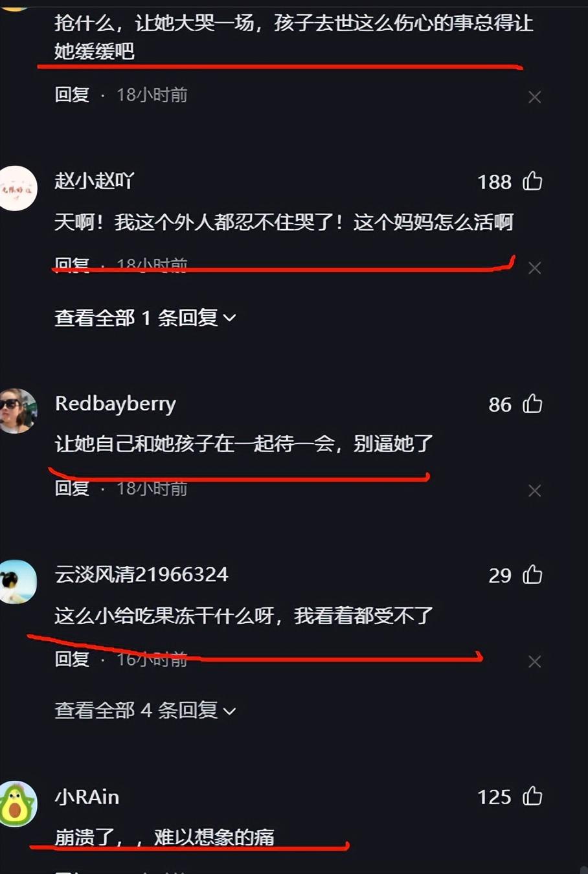Viewport: 588px width, 874px height.
Task: Open 赵小赵吖's profile avatar
Action: [x=17, y=188]
